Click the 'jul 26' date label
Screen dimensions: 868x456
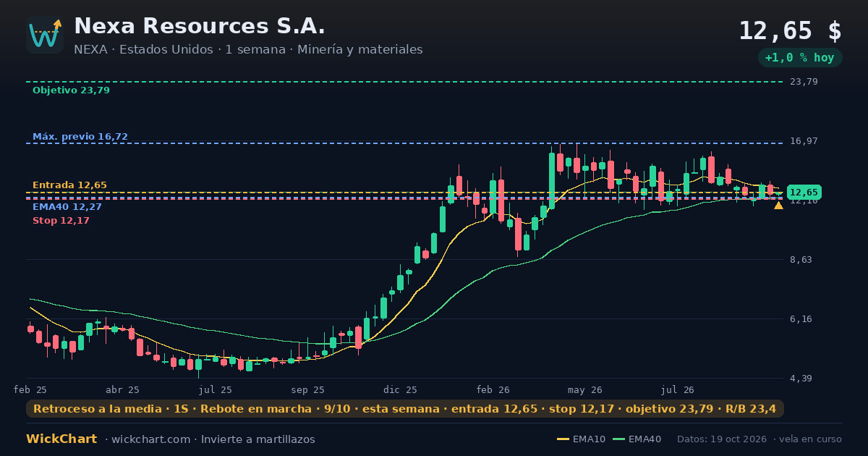click(678, 390)
